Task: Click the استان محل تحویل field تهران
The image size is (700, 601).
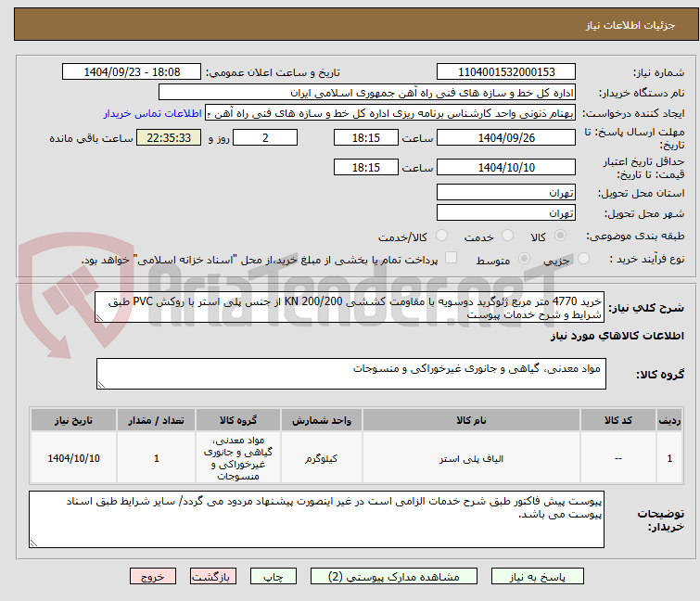Action: (506, 192)
